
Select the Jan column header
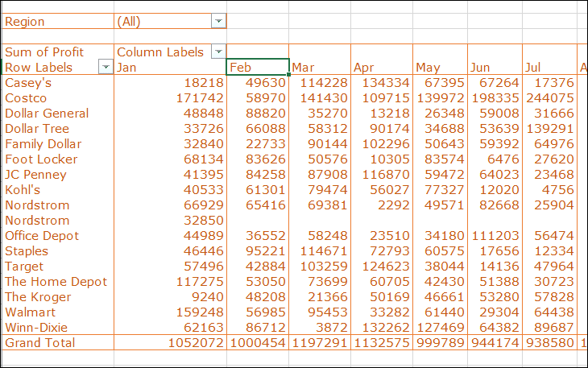170,67
